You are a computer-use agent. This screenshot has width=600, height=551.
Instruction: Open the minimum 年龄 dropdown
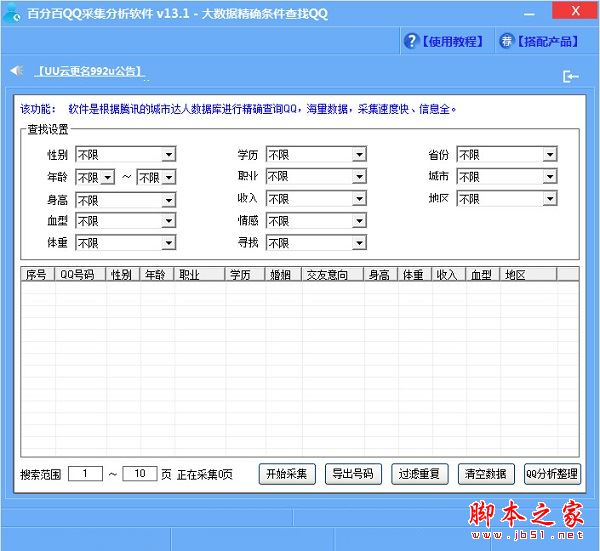pos(95,177)
